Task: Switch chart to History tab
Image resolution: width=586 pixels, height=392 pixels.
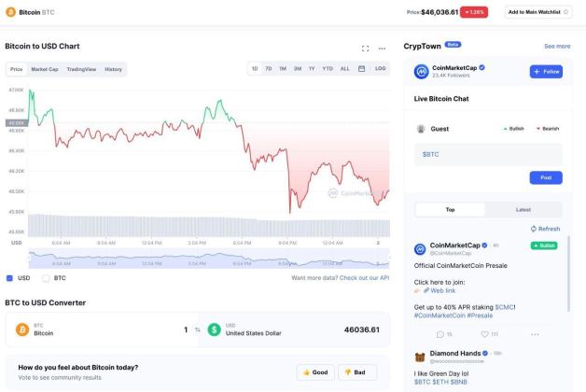Action: click(113, 69)
